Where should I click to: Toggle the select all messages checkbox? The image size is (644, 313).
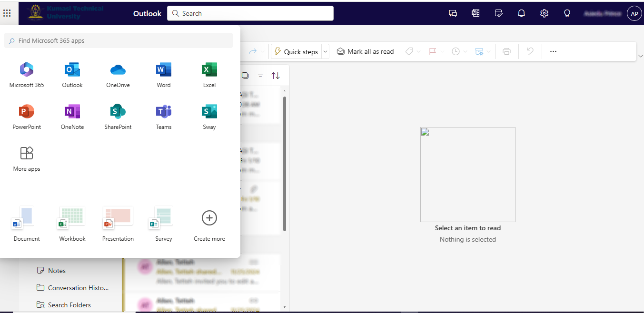245,75
